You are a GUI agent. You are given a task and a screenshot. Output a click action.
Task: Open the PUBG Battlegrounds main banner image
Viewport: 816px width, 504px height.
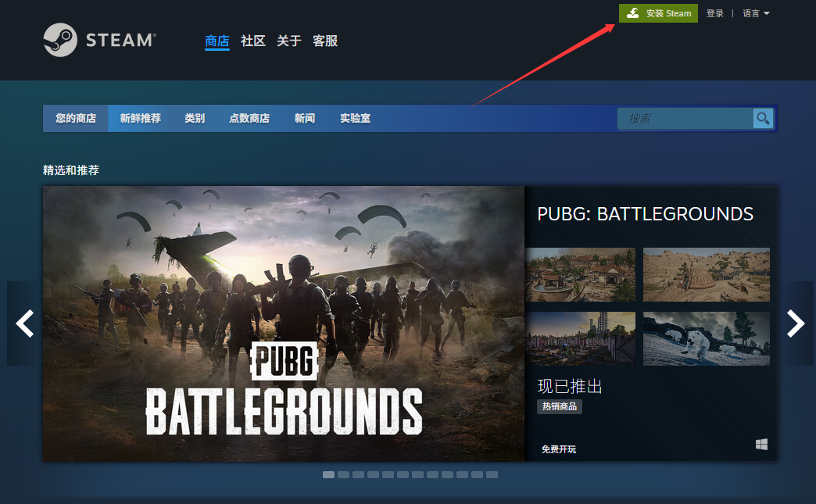pos(284,323)
